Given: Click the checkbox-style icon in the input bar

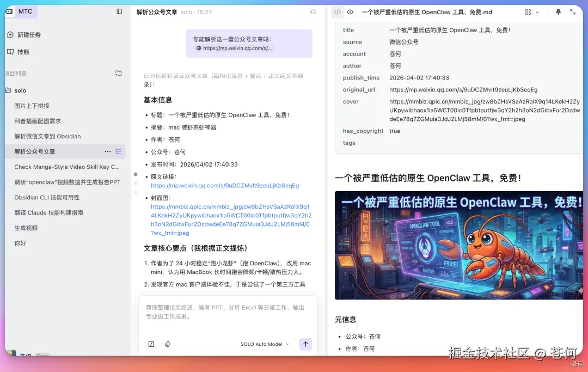Looking at the screenshot, I should (151, 344).
